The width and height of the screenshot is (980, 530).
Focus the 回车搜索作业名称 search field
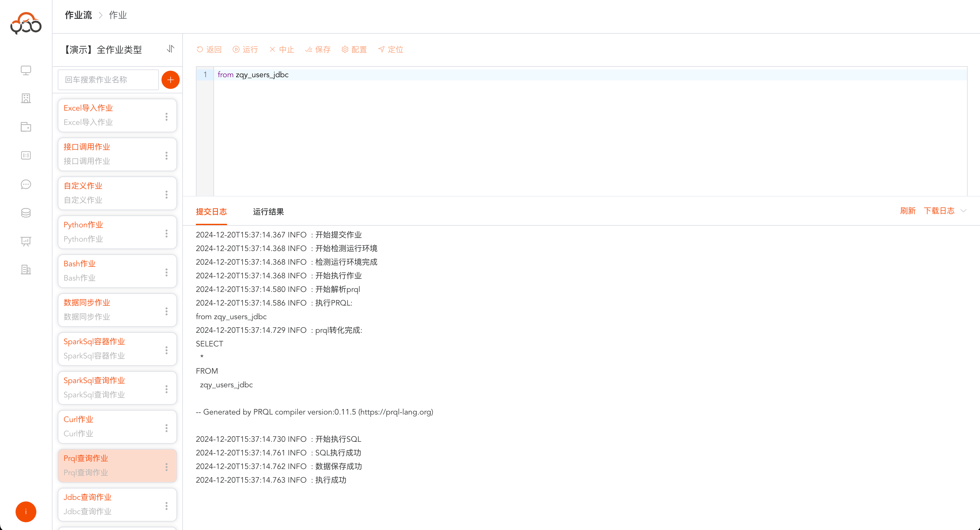(108, 80)
